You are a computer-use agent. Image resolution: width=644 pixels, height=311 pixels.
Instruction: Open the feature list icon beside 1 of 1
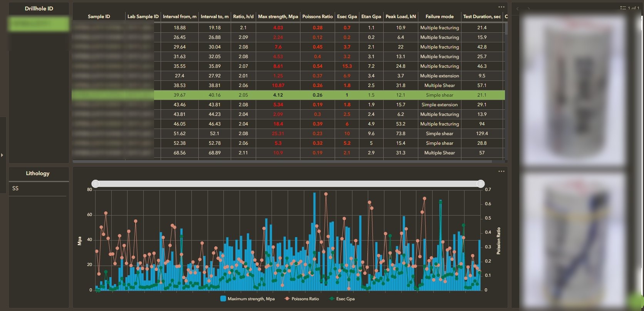(623, 8)
